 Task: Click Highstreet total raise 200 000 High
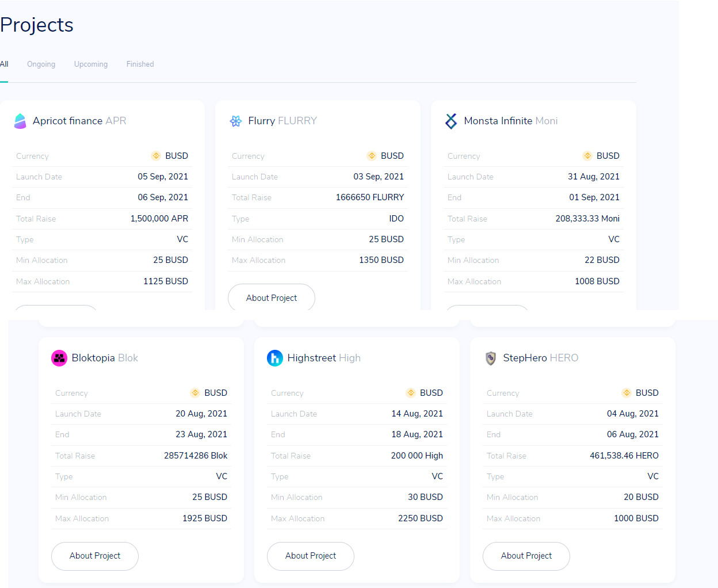tap(417, 456)
